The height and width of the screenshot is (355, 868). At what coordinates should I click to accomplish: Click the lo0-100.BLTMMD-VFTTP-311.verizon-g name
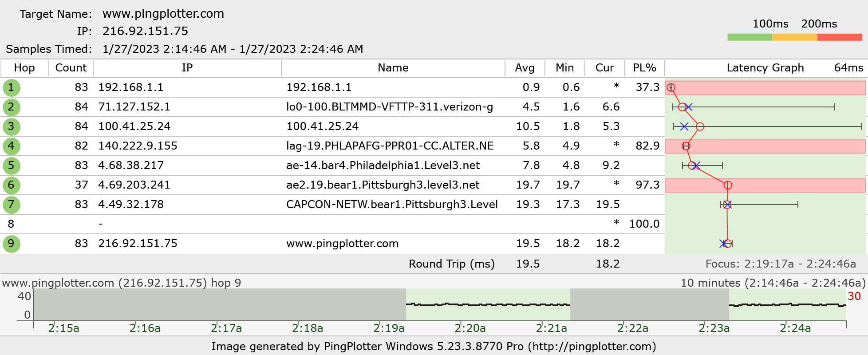click(390, 107)
